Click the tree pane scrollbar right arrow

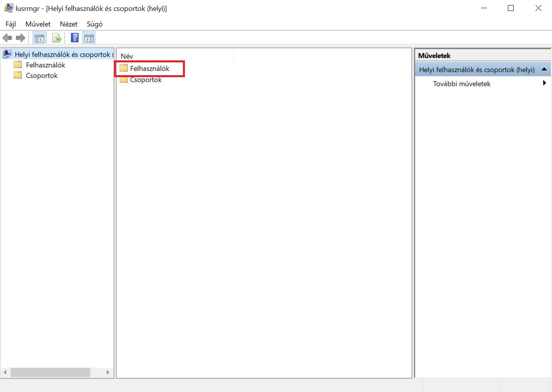[108, 373]
